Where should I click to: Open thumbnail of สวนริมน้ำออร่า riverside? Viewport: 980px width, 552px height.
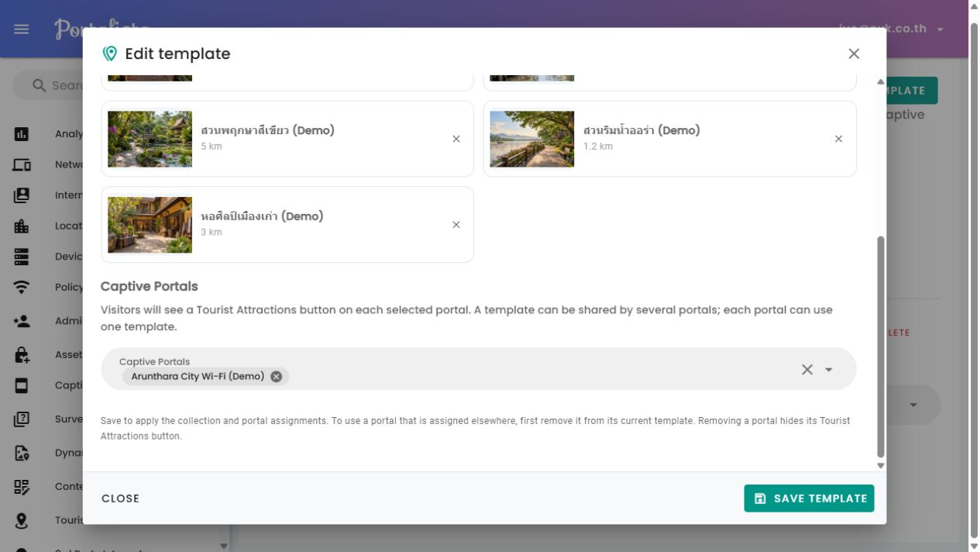531,139
